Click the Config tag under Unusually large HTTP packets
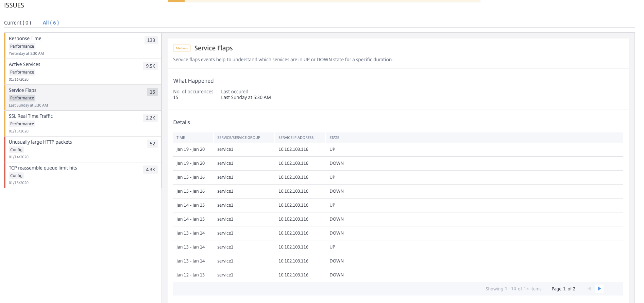Screen dimensions: 644x303 point(16,150)
